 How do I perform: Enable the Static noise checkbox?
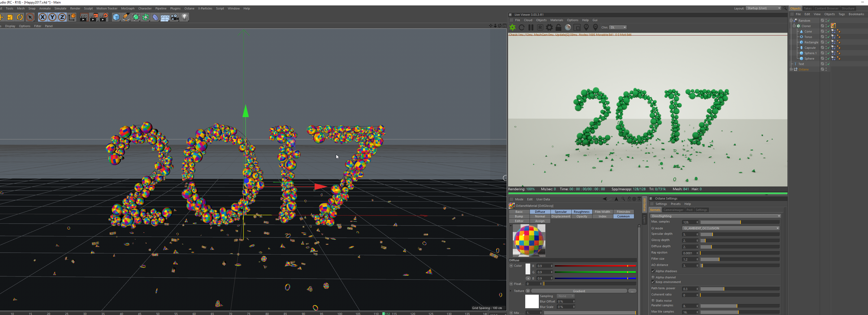click(653, 301)
